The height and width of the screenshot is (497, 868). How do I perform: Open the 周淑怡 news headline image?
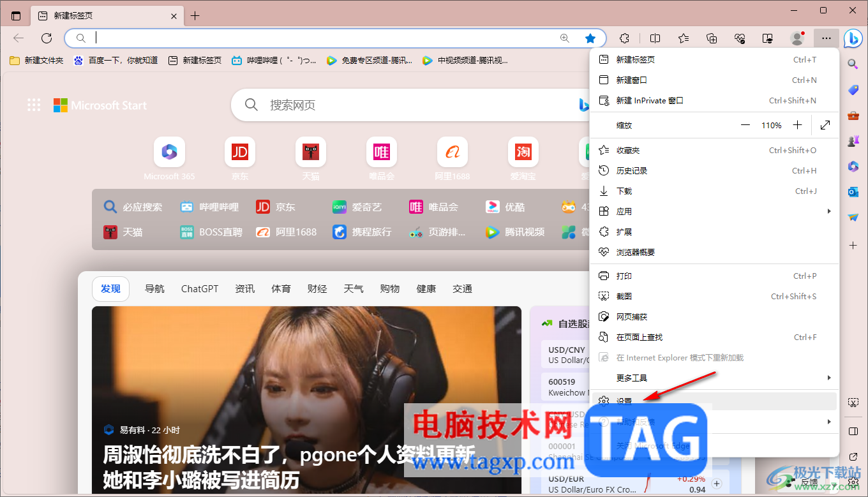point(306,400)
